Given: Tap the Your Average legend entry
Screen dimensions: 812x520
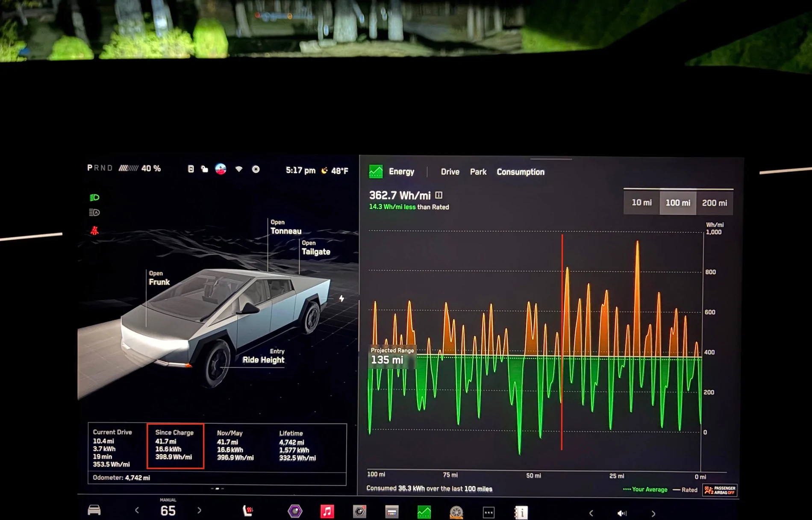Looking at the screenshot, I should (645, 490).
